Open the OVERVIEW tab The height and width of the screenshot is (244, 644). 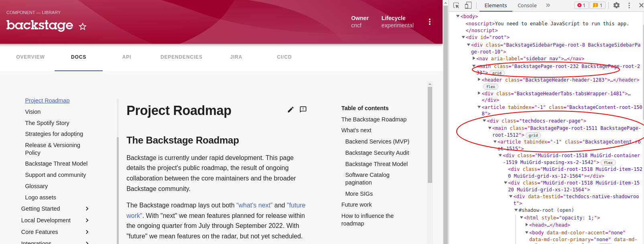tap(30, 57)
